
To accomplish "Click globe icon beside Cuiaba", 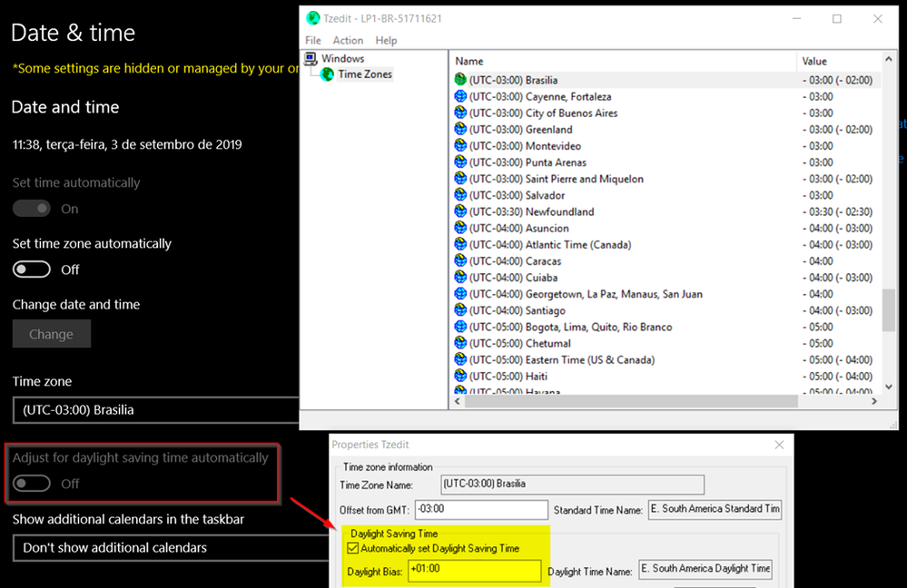I will 460,278.
